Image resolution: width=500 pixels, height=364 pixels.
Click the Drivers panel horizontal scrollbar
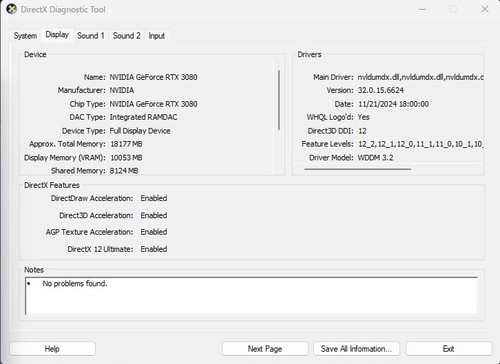(x=358, y=169)
